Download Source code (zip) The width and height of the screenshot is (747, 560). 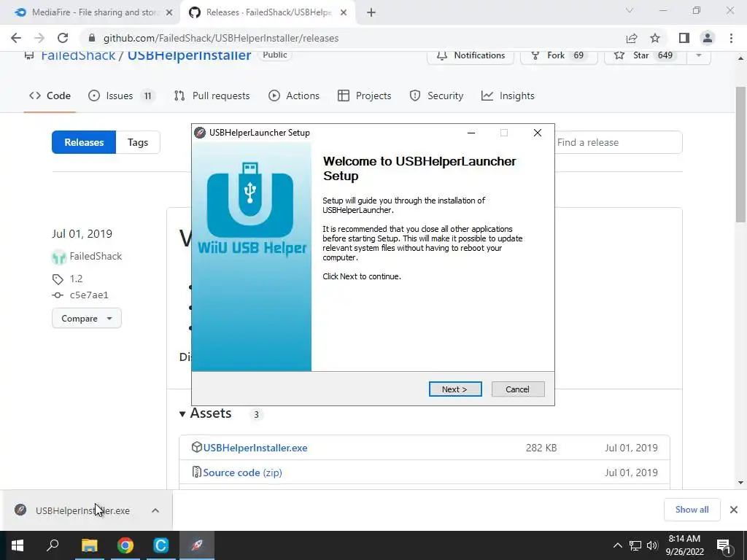coord(242,472)
